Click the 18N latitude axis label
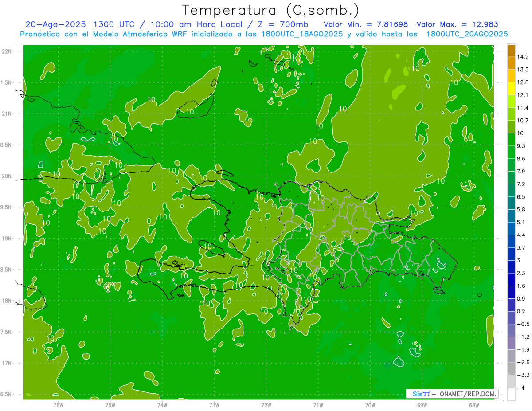Screen dimensions: 532x411 7,301
